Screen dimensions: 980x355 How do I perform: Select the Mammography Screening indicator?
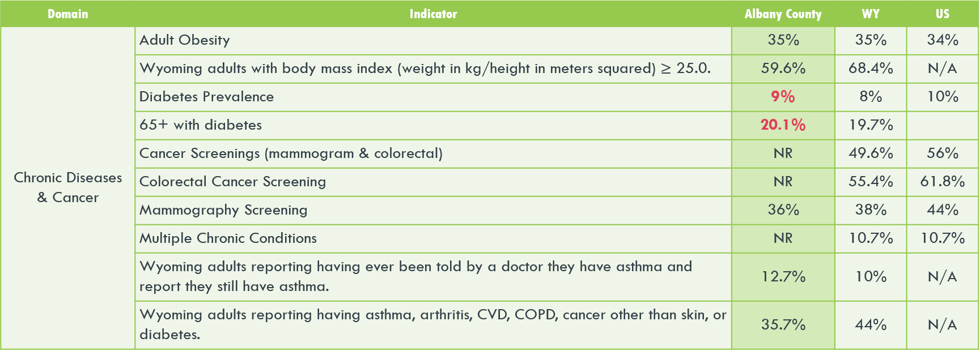[223, 210]
